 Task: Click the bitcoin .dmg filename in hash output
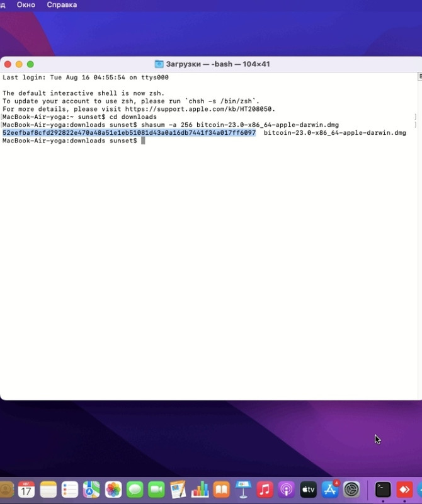pyautogui.click(x=335, y=133)
